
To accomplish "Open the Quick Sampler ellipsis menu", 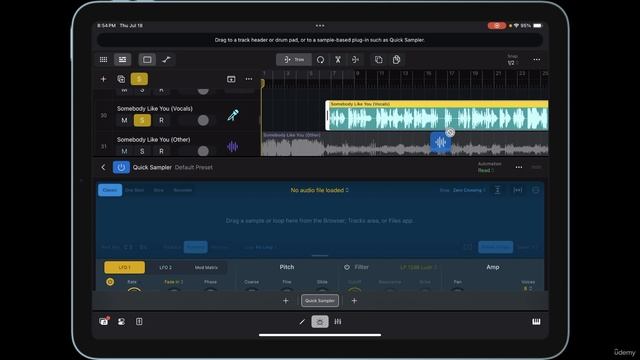I will click(519, 167).
